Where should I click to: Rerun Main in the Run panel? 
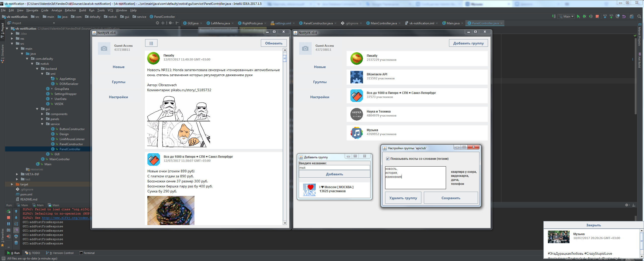(x=9, y=211)
